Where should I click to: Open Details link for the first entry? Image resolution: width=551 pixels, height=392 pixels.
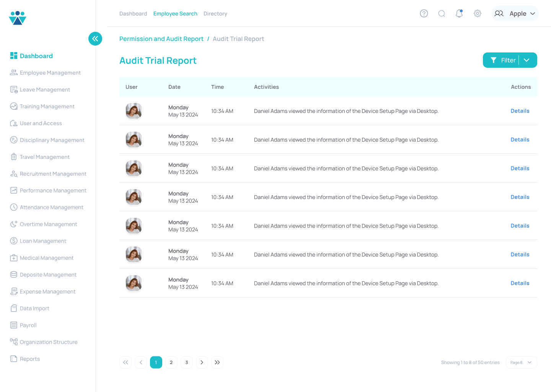click(520, 111)
